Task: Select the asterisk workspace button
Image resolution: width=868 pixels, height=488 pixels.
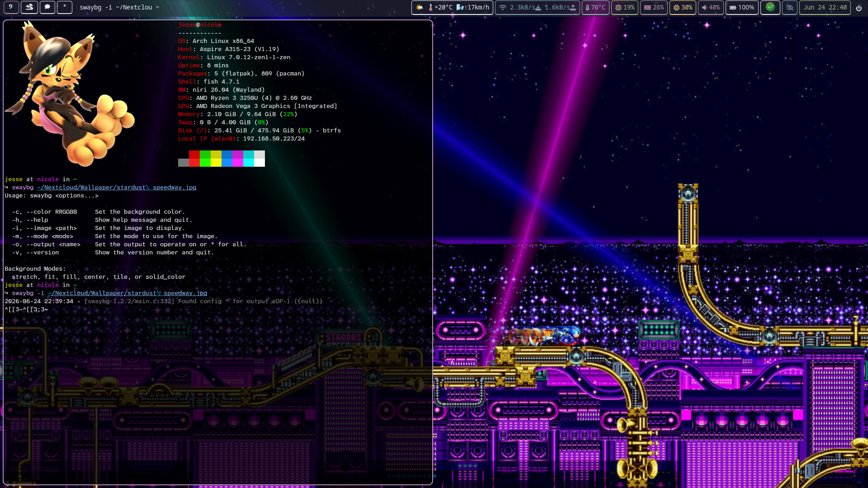Action: tap(65, 7)
